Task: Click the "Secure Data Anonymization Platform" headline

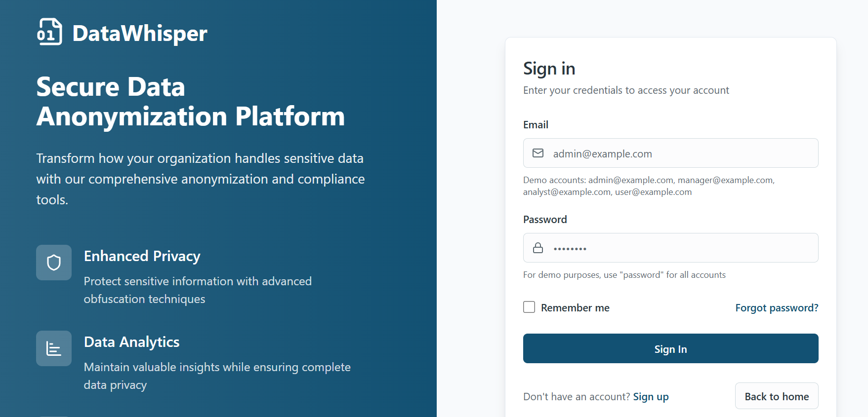Action: 190,102
